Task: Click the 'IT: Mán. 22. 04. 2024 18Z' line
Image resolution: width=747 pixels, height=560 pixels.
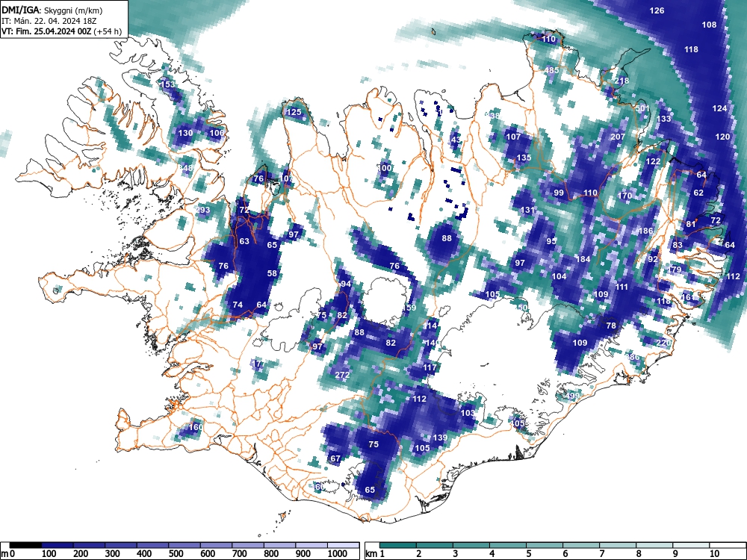Action: pyautogui.click(x=49, y=21)
